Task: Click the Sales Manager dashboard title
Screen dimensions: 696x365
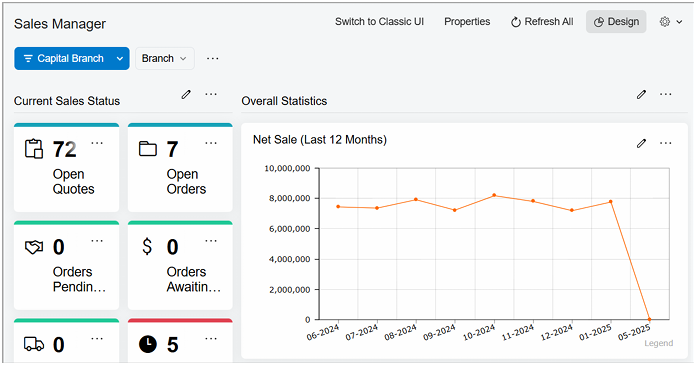Action: [60, 24]
